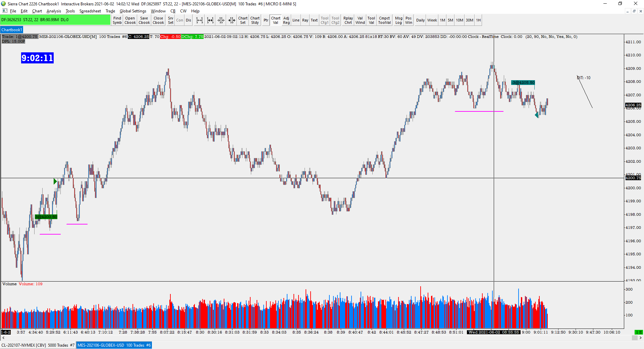Screen dimensions: 644x349
Task: Select the Line drawing tool
Action: tap(296, 20)
